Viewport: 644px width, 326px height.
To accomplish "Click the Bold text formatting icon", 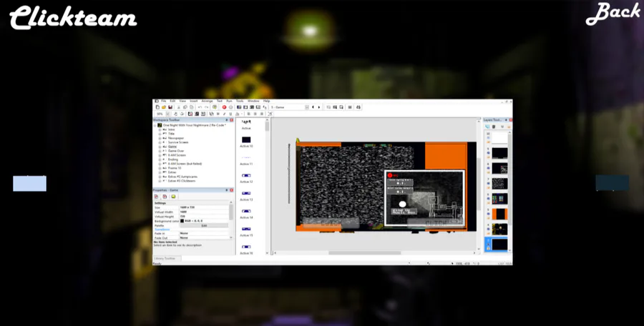I will 218,114.
